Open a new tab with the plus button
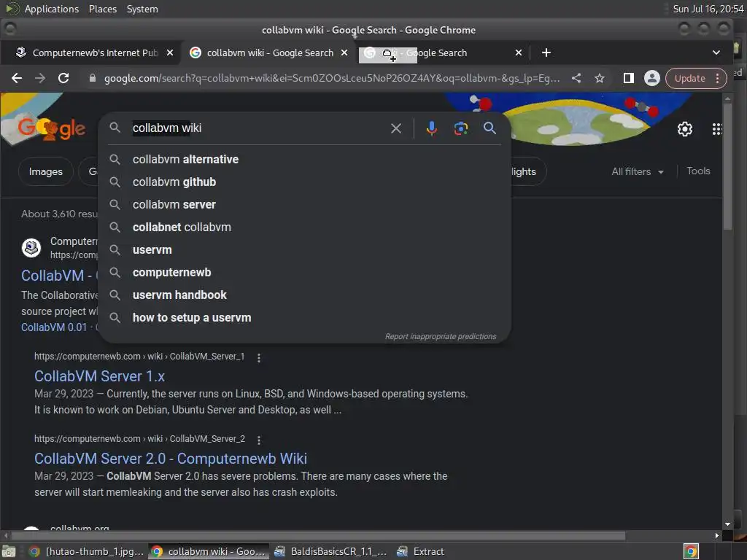Image resolution: width=747 pixels, height=560 pixels. [546, 52]
